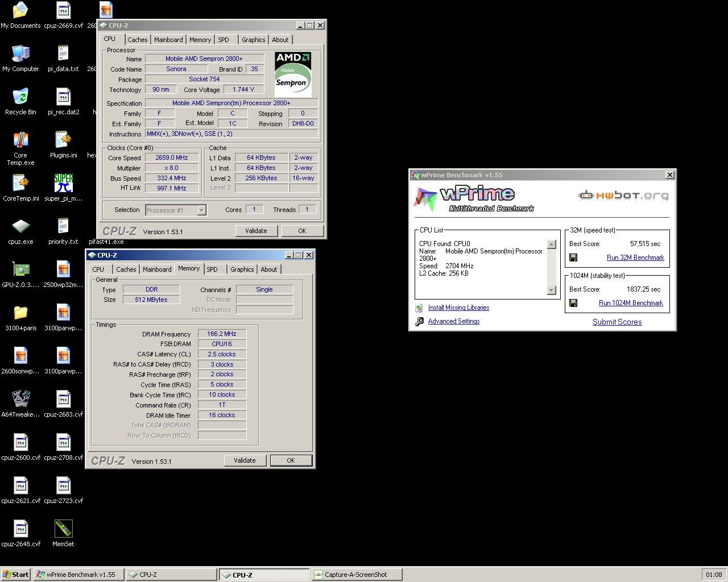The image size is (728, 582).
Task: Switch to Mainboard tab in upper CPU-Z window
Action: (168, 40)
